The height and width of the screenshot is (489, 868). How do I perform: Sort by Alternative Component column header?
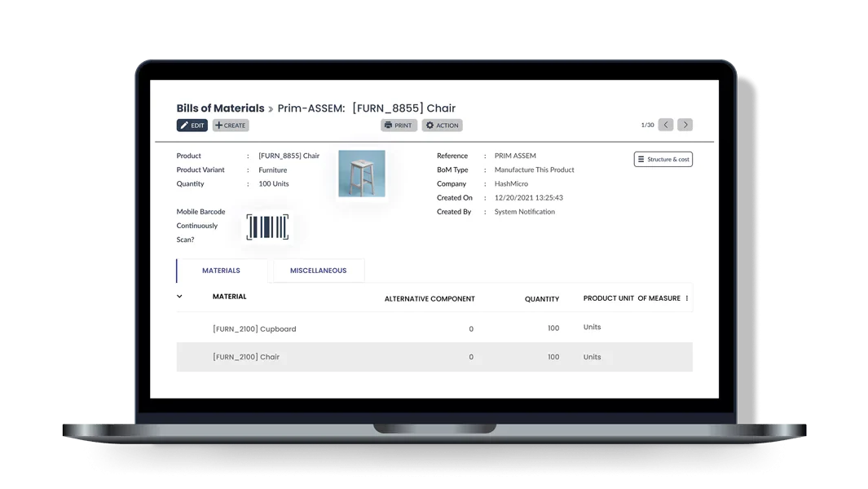[430, 298]
